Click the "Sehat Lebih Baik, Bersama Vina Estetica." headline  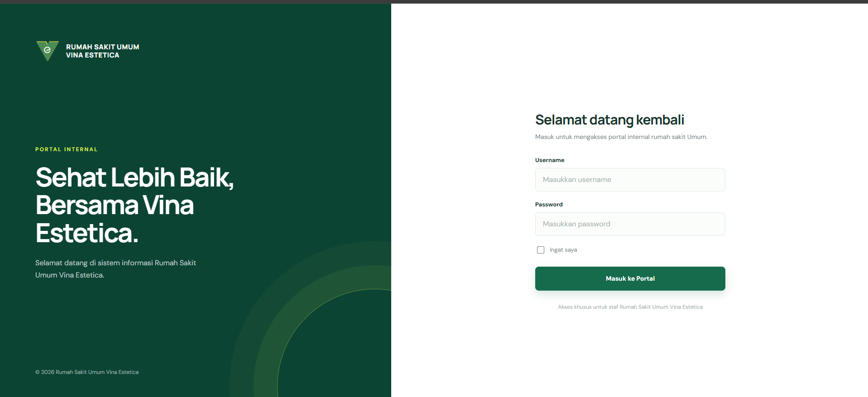tap(134, 205)
